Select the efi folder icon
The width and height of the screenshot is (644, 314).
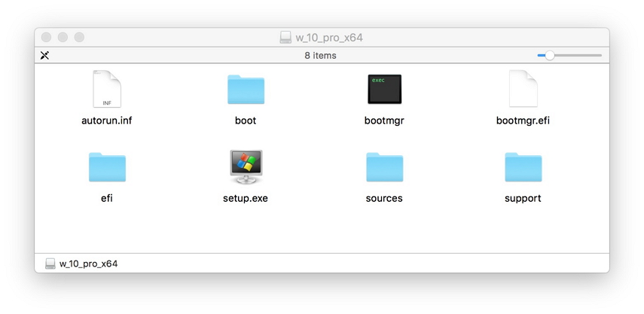pos(107,167)
